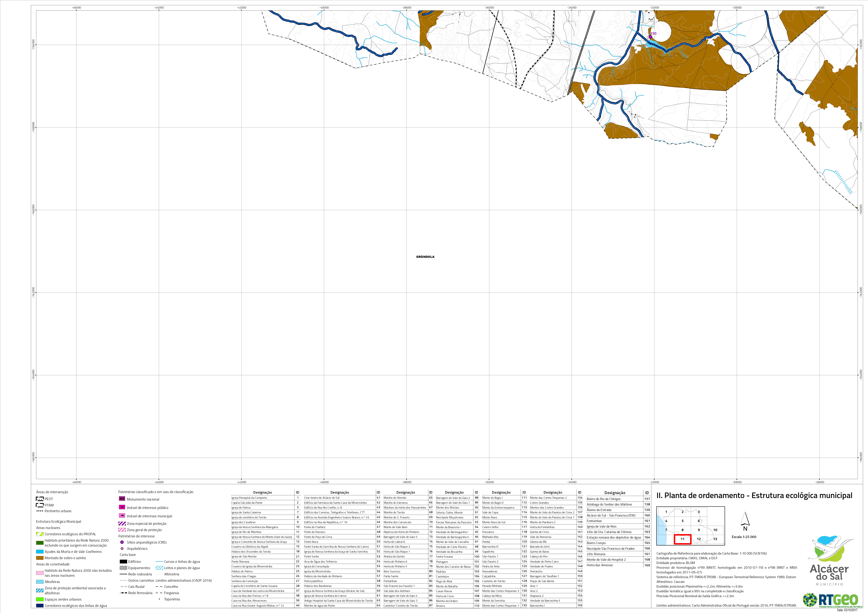Click the GRÂNDOLA label on the map
This screenshot has height=613, width=868.
click(x=425, y=257)
